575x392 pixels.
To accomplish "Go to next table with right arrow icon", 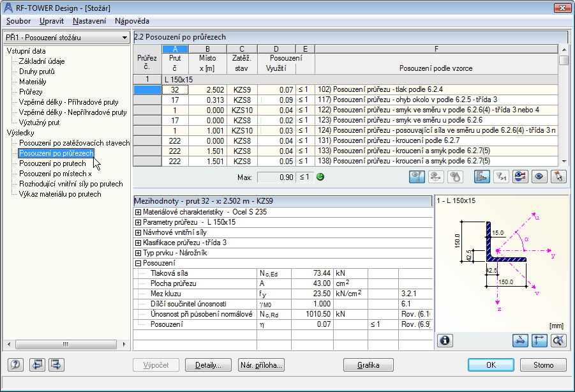I will (56, 365).
